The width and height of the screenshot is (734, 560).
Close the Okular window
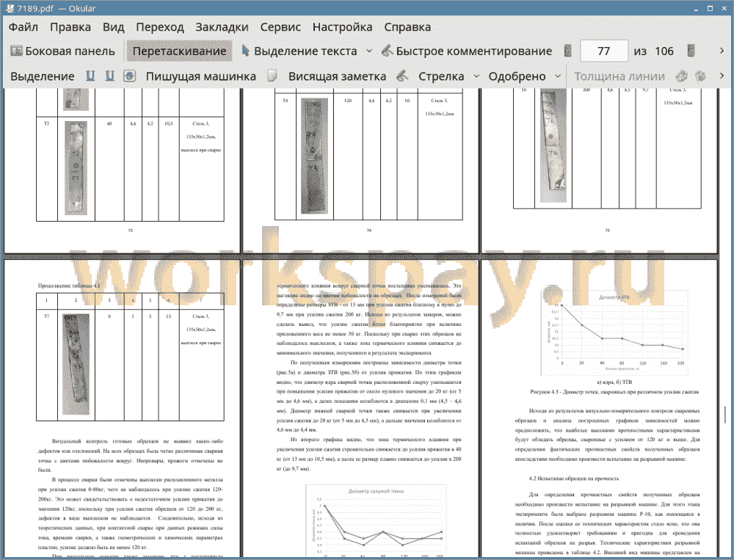tap(723, 8)
